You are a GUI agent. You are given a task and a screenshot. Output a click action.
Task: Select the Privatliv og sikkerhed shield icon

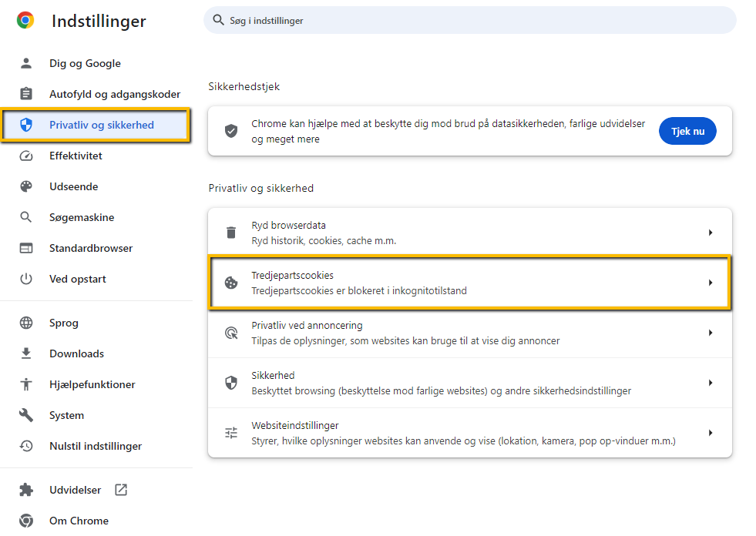click(x=27, y=125)
